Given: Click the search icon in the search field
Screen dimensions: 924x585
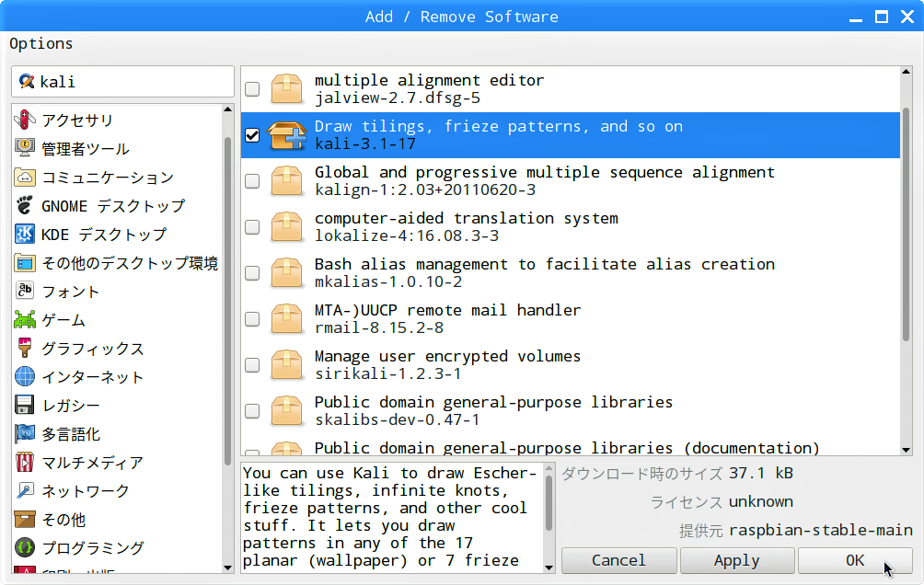Looking at the screenshot, I should [27, 81].
